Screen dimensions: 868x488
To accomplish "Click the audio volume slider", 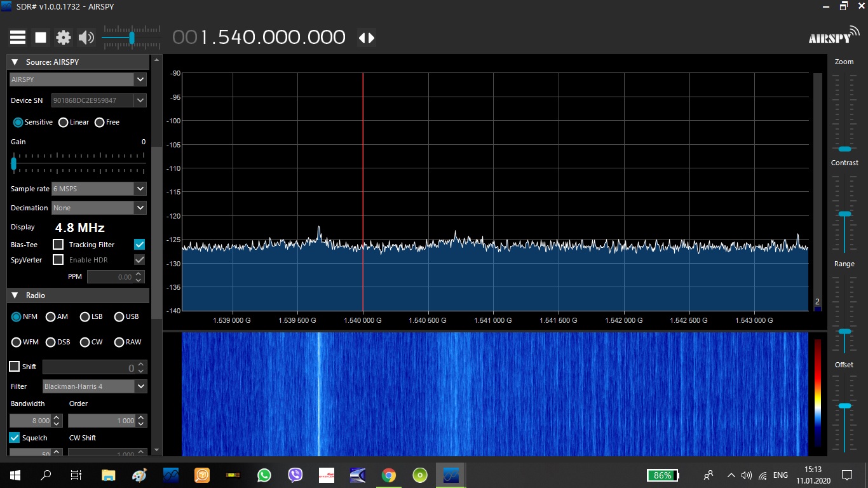I will 132,37.
